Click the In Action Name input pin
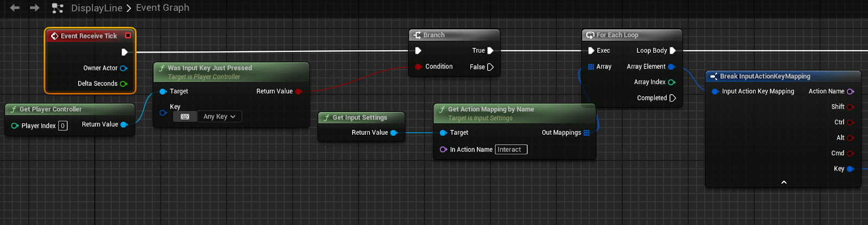This screenshot has height=225, width=868. [443, 149]
